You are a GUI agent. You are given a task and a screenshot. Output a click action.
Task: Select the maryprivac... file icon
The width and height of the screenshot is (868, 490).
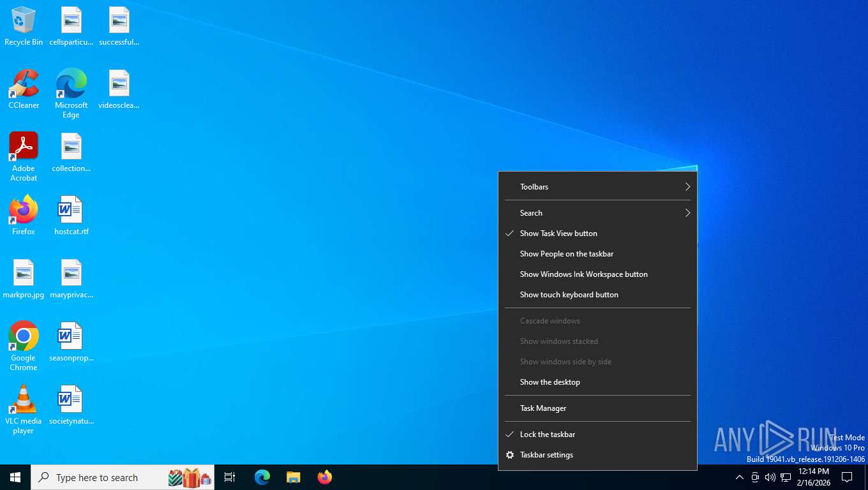[71, 279]
